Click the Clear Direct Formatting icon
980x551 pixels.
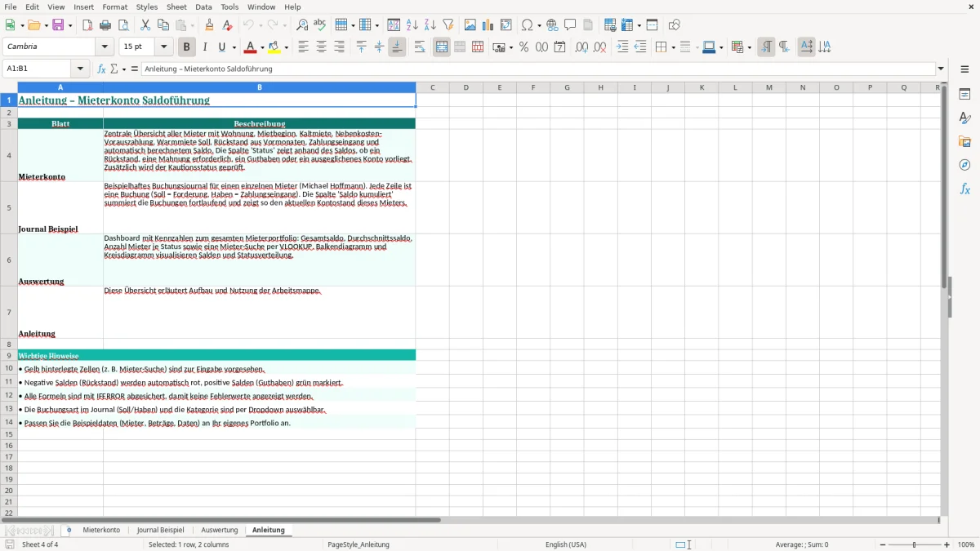tap(228, 25)
